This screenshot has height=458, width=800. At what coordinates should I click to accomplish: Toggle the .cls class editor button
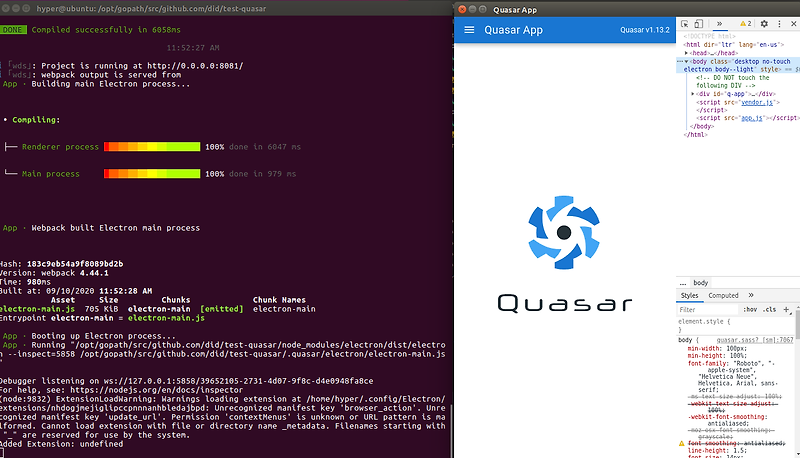pos(770,310)
